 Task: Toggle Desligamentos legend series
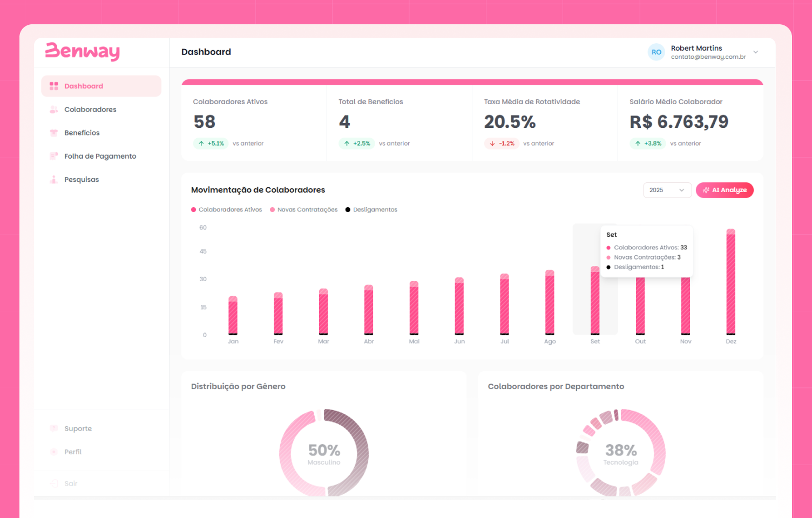(x=371, y=210)
